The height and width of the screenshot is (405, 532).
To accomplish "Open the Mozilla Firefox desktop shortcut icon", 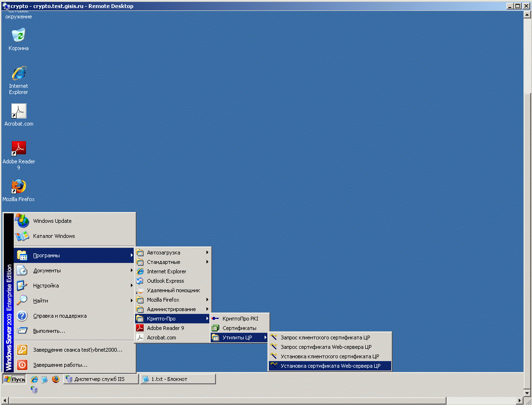I will point(18,187).
